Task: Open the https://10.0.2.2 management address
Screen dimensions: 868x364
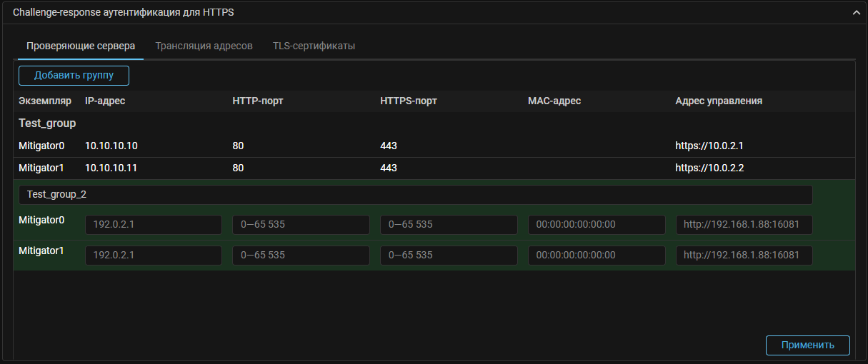Action: pyautogui.click(x=709, y=168)
